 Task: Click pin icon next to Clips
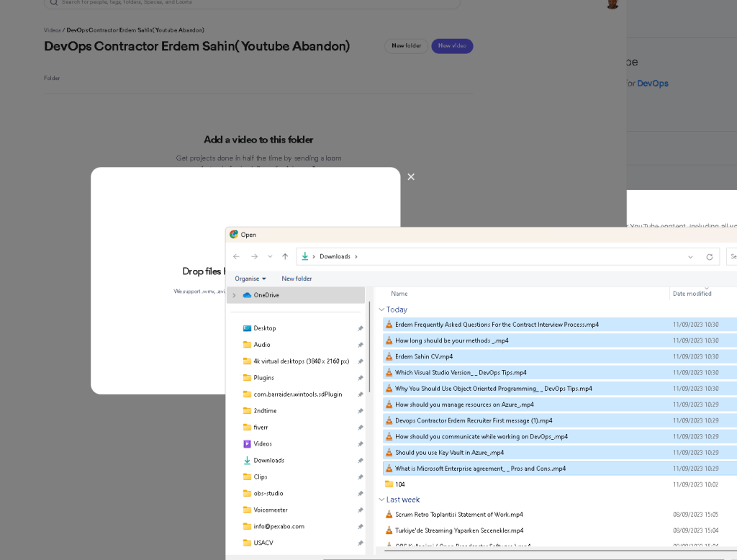point(361,477)
